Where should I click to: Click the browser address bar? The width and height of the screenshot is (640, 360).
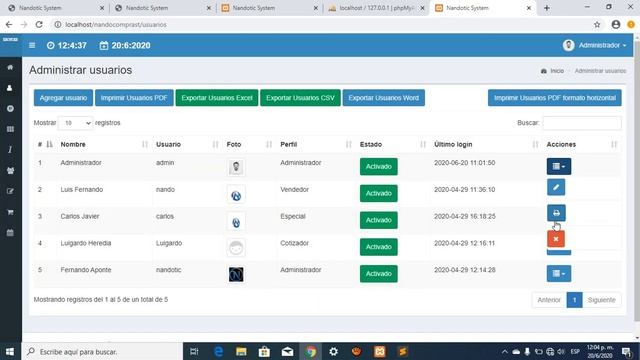pos(322,24)
